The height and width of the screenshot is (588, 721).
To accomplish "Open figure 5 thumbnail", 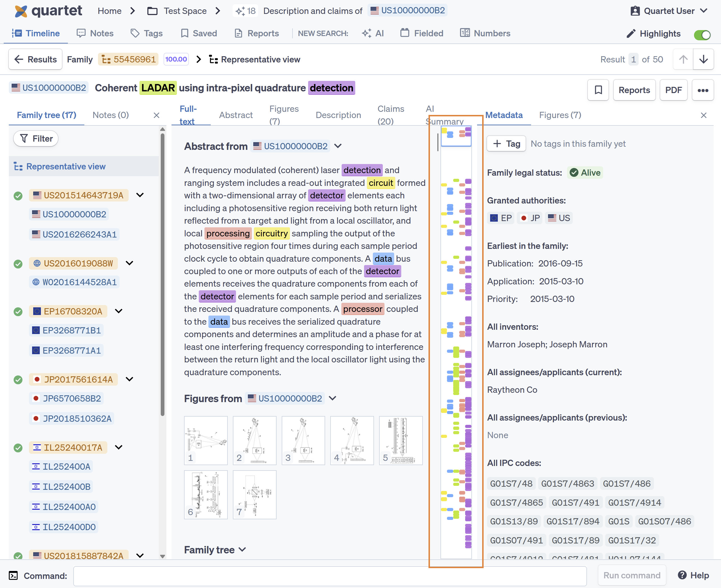I will [x=401, y=440].
